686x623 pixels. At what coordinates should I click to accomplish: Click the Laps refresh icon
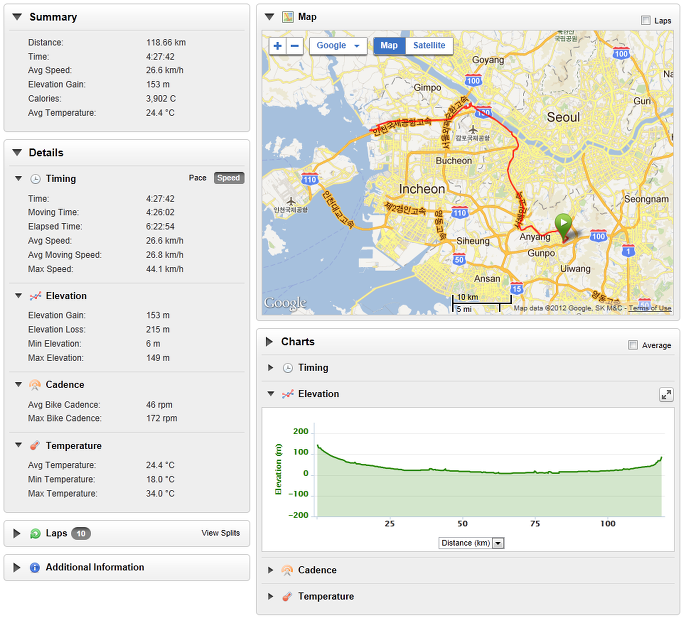tap(35, 533)
